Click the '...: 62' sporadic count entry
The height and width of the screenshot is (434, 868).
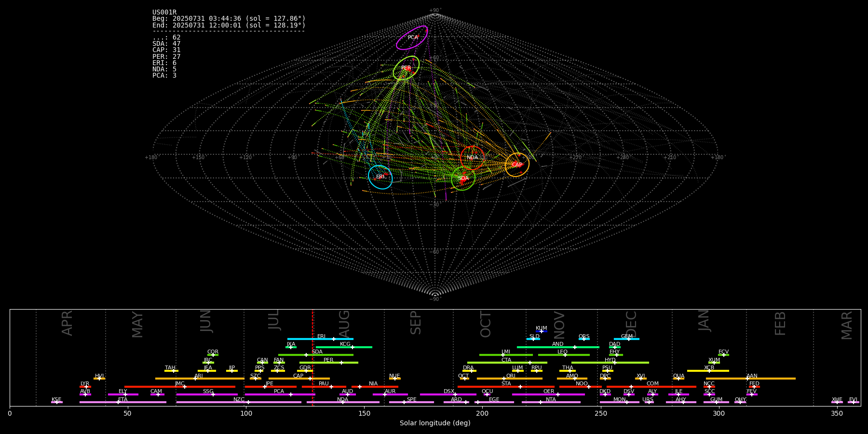click(166, 38)
